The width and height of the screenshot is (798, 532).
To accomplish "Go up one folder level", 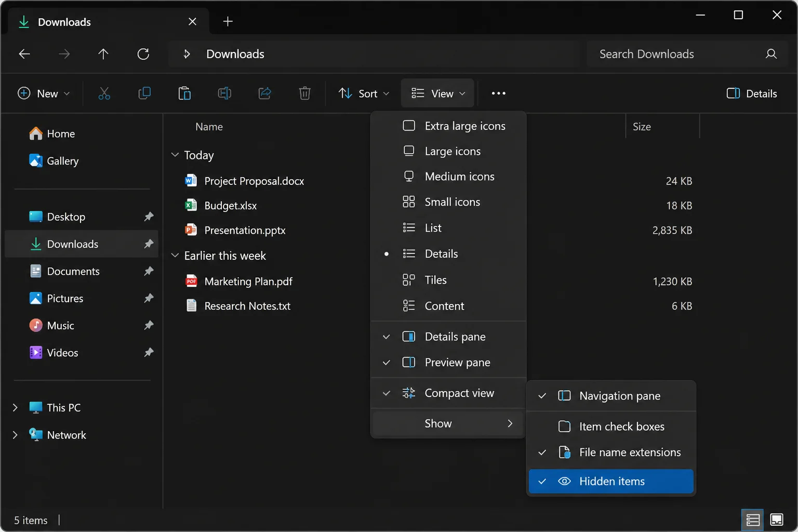I will pyautogui.click(x=103, y=54).
